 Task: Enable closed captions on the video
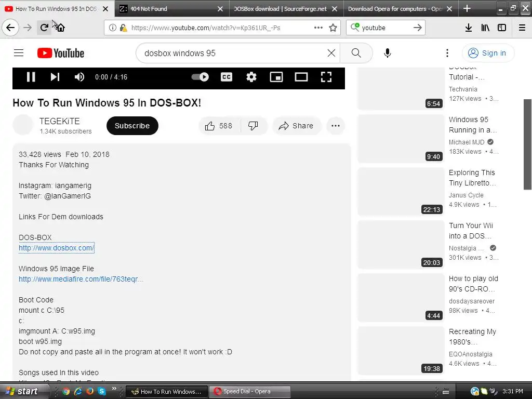pos(227,77)
